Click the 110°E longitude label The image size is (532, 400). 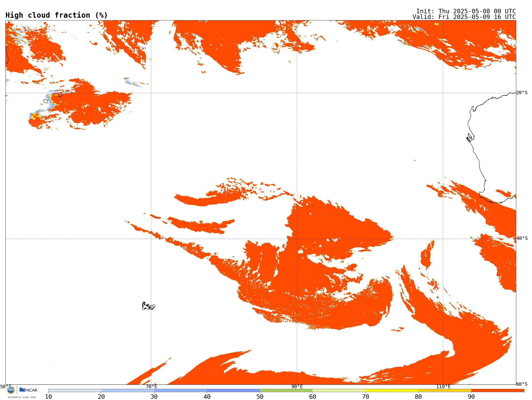443,386
